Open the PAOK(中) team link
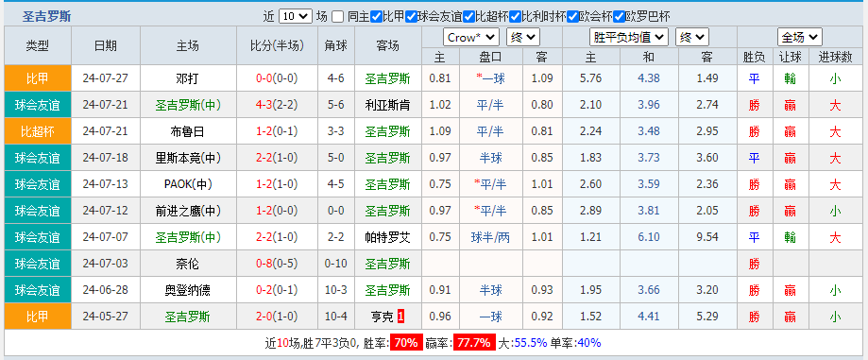Viewport: 868px width, 360px height. pos(188,184)
